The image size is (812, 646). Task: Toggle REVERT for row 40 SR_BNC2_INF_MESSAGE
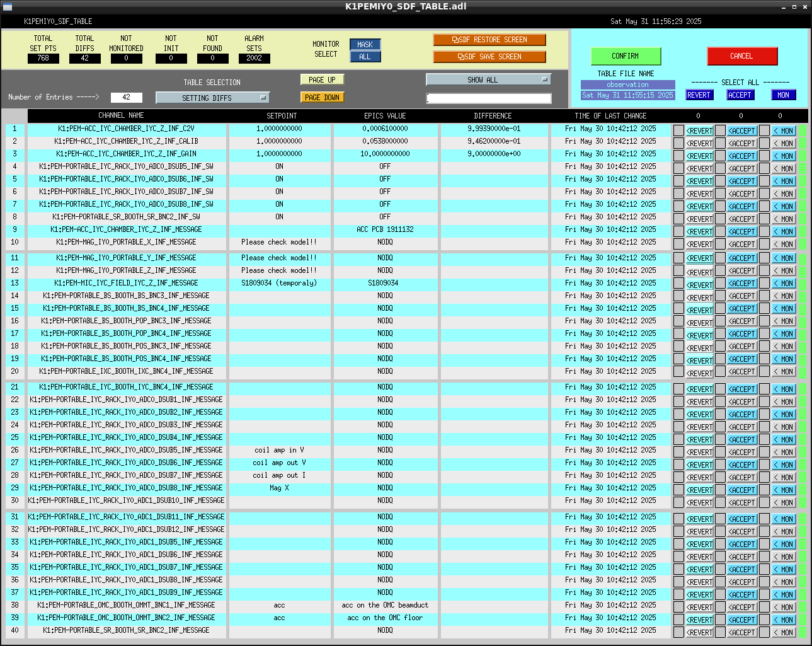699,633
